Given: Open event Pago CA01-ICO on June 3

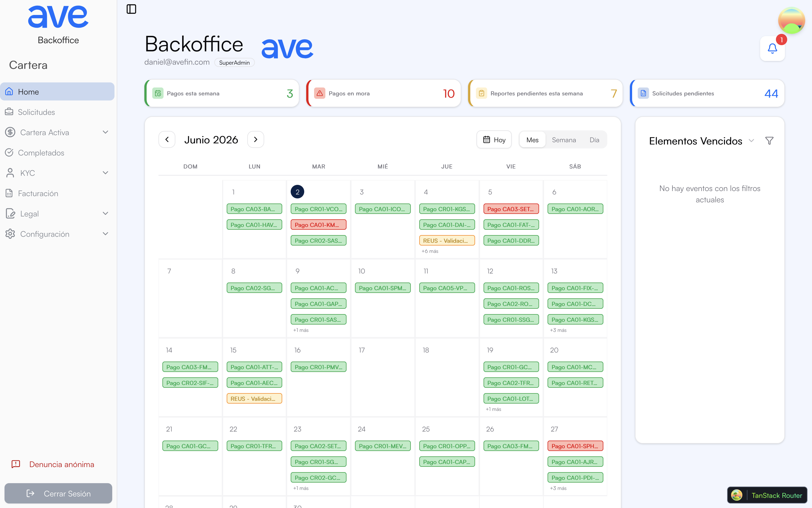Looking at the screenshot, I should pyautogui.click(x=383, y=209).
